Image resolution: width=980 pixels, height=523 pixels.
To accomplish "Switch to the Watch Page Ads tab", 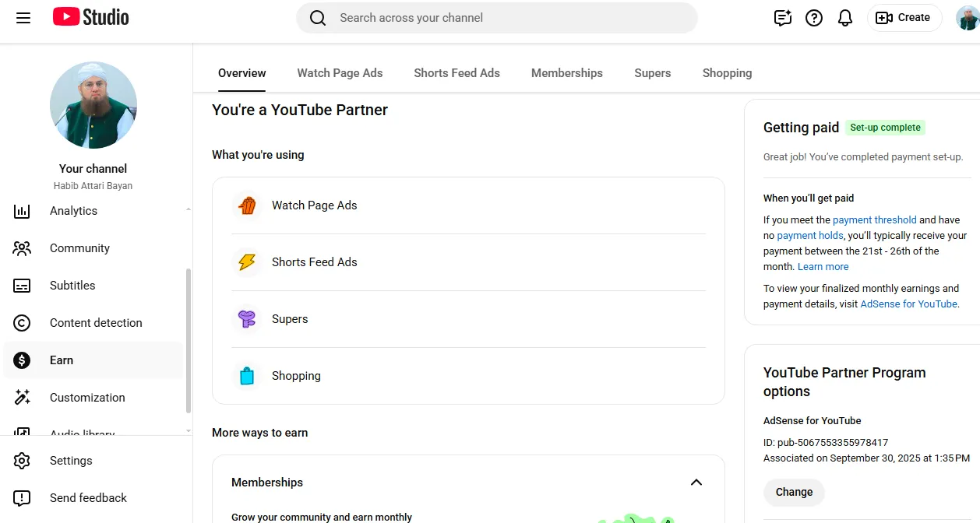I will pyautogui.click(x=340, y=73).
